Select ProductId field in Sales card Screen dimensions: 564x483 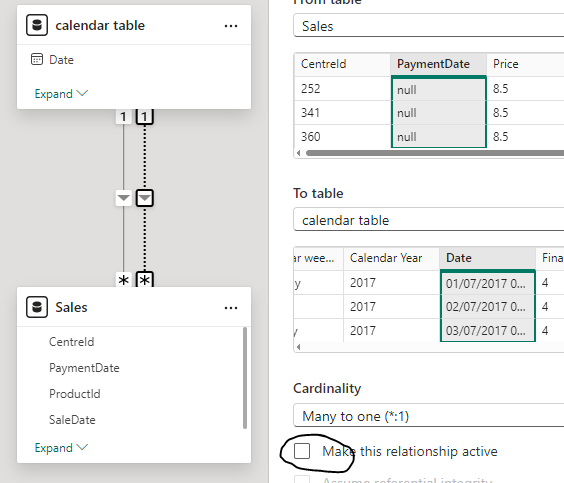coord(75,394)
